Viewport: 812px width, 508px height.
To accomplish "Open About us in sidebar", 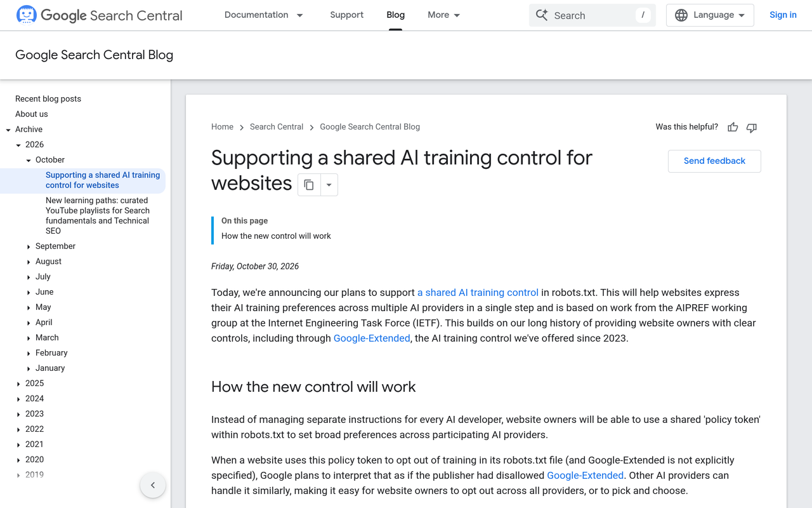I will (32, 114).
